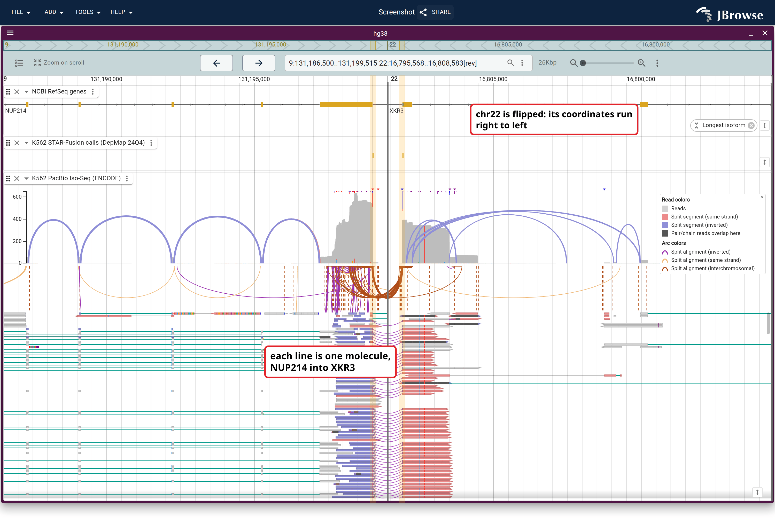Close the NCBI RefSeq genes track
This screenshot has width=775, height=532.
click(17, 92)
